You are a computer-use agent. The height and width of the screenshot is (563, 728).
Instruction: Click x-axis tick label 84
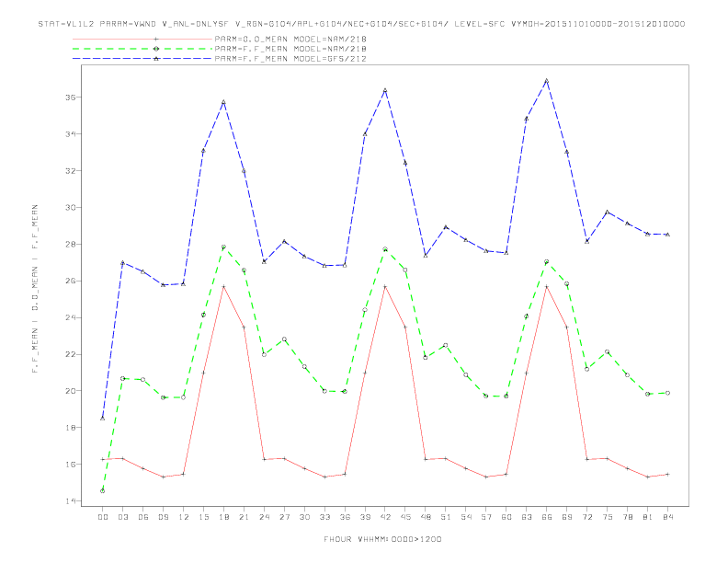coord(667,517)
